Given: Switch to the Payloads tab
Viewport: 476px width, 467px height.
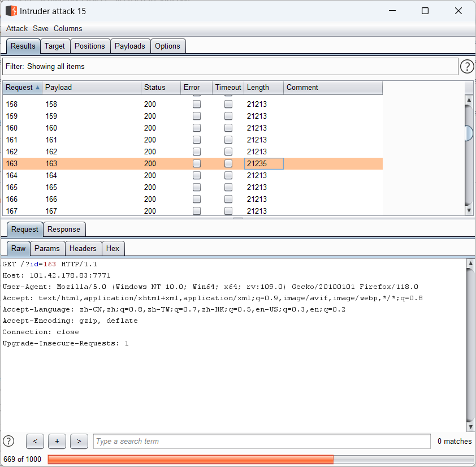Looking at the screenshot, I should click(130, 46).
